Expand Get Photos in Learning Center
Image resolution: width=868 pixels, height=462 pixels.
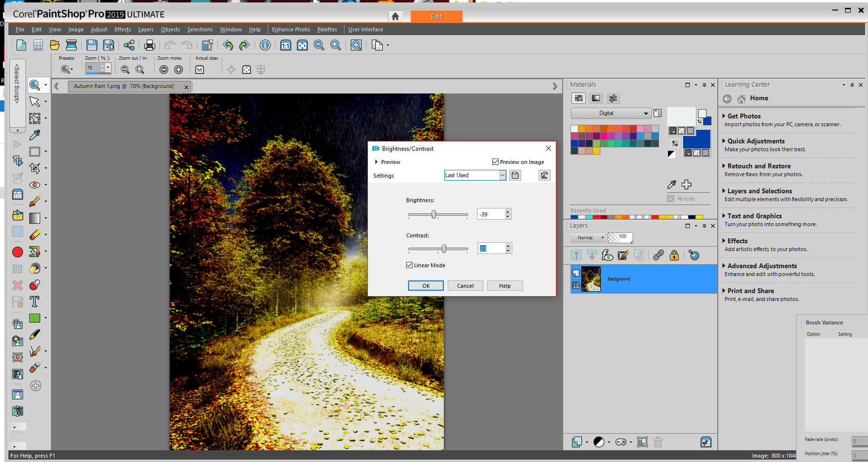744,116
